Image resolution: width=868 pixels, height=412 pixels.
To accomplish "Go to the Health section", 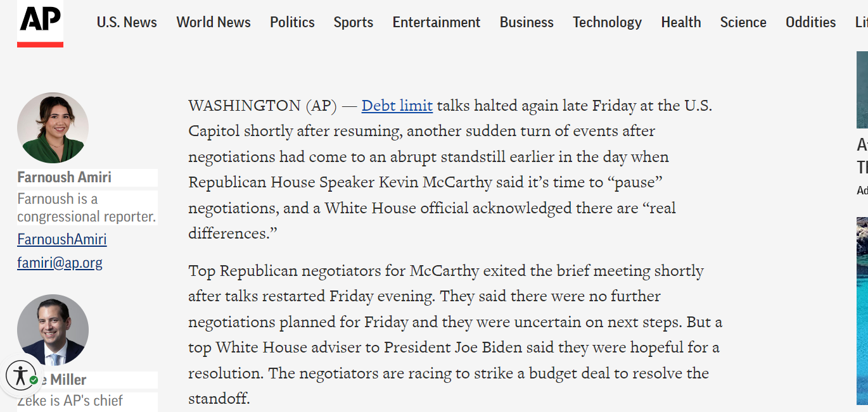I will 681,22.
